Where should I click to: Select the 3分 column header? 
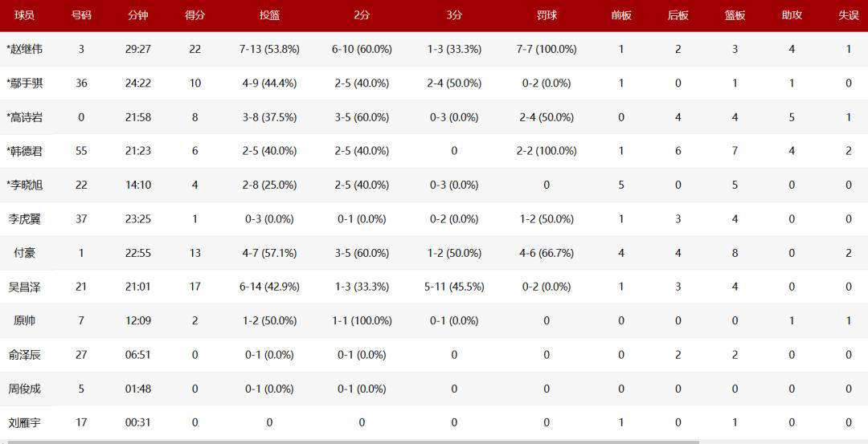coord(454,15)
